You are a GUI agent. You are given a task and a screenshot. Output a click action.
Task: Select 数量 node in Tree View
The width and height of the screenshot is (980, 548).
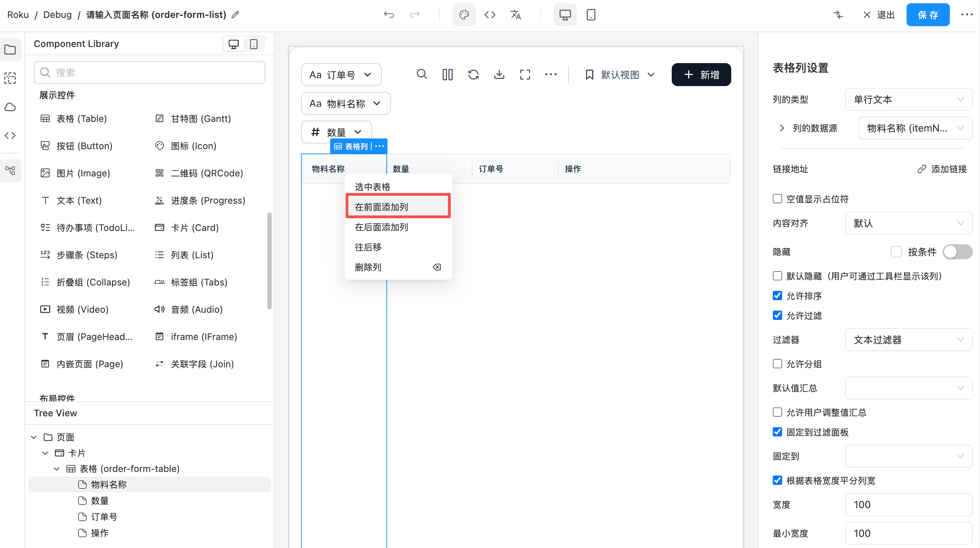coord(149,500)
